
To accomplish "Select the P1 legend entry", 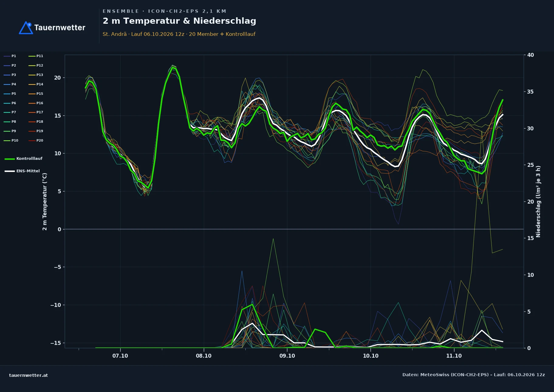I will tap(10, 56).
